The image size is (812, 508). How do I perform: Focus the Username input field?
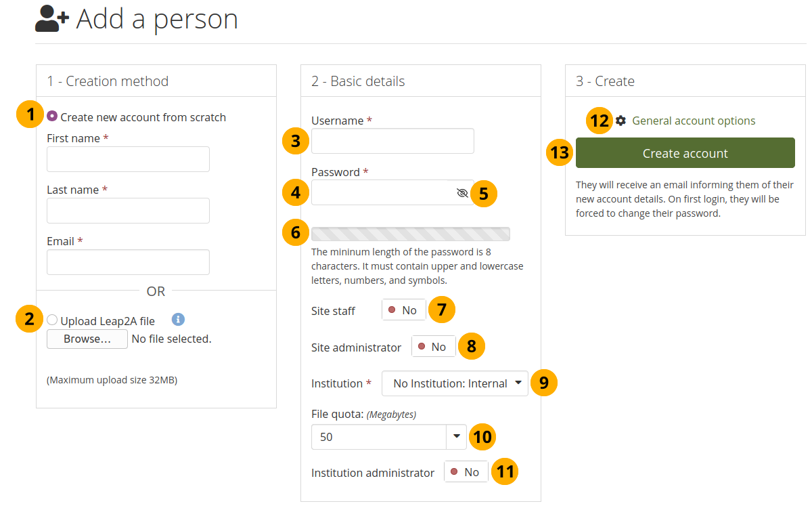pyautogui.click(x=392, y=141)
